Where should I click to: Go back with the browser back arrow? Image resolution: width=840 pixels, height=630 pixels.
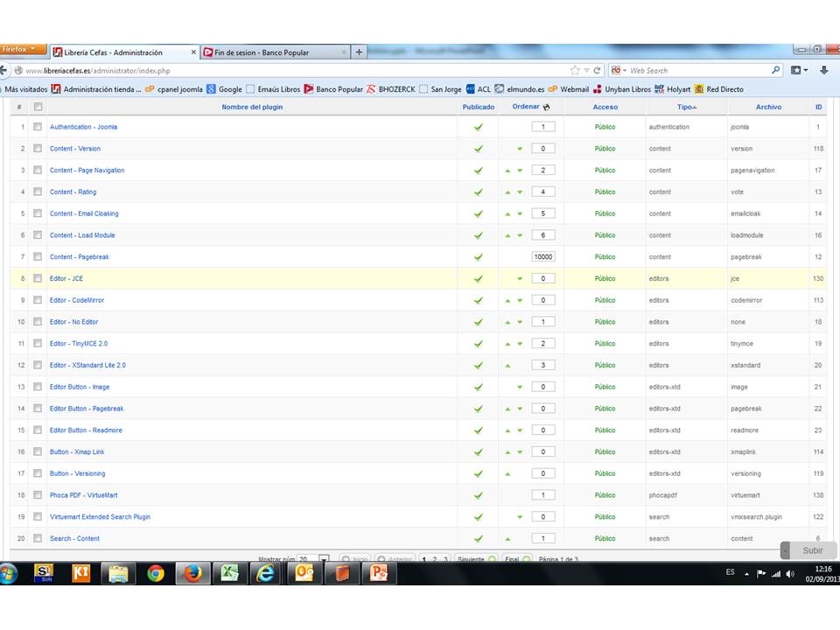pyautogui.click(x=3, y=70)
